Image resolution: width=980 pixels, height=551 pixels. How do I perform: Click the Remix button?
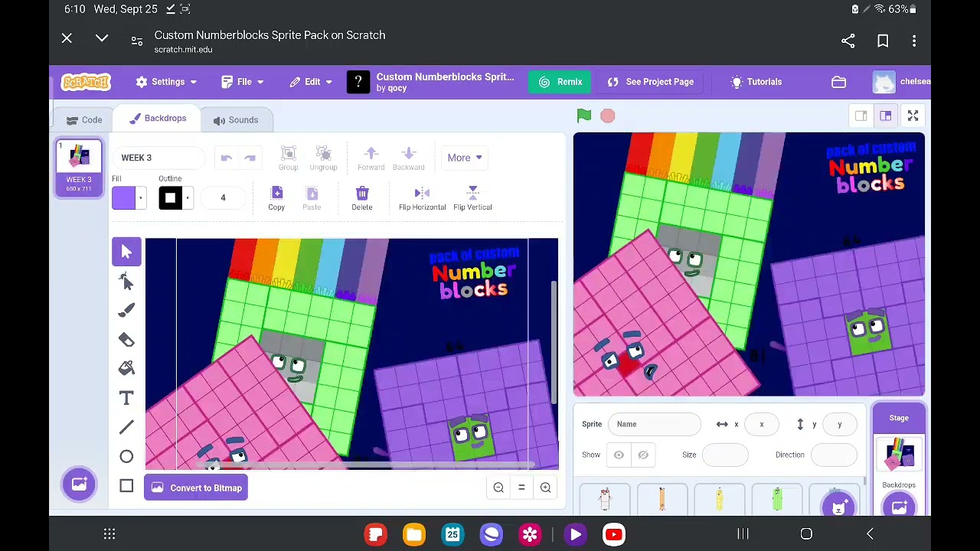click(561, 82)
